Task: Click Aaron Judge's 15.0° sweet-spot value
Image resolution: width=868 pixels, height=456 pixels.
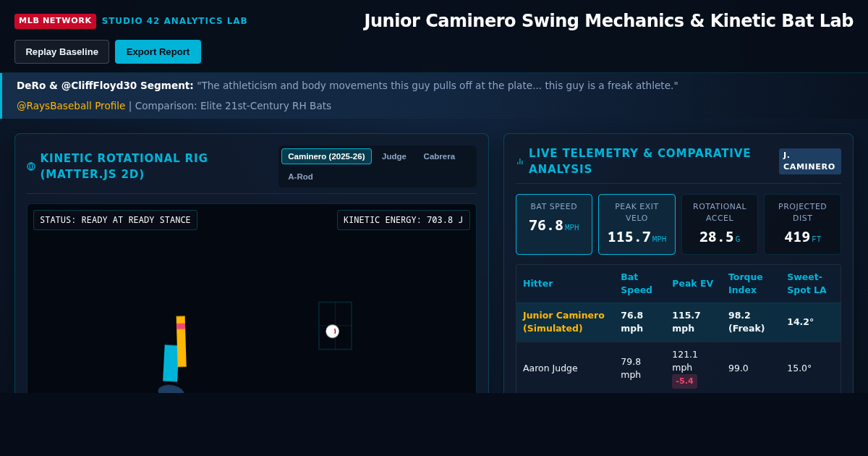Action: (x=799, y=368)
